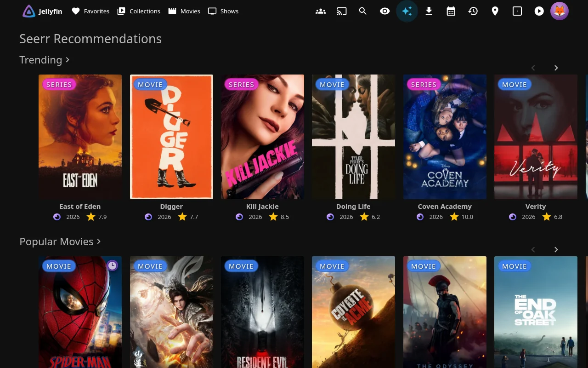Click the square dot icon in header

click(x=517, y=11)
